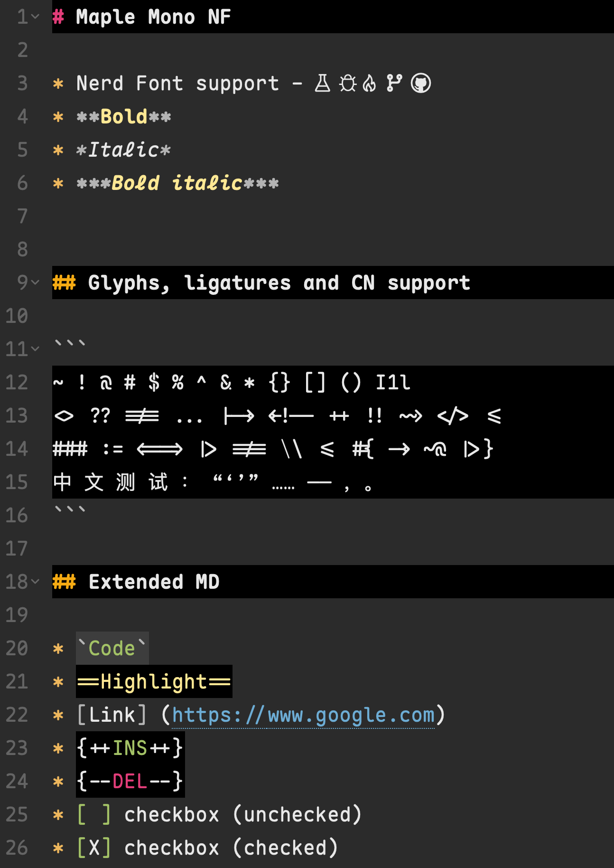Click the pink DEL deletion text
614x868 pixels.
tap(130, 781)
